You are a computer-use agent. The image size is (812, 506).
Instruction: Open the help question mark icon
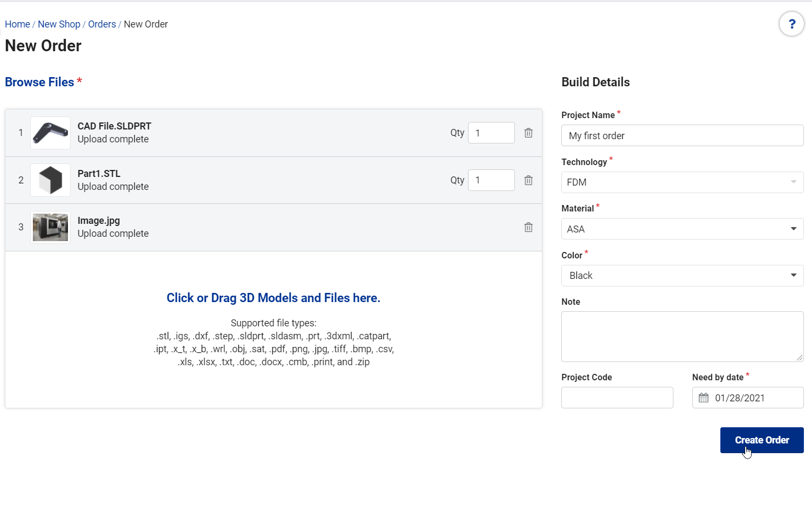pos(792,24)
